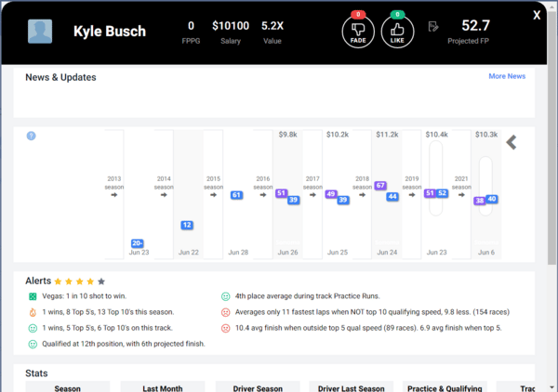
Task: Switch to the Season stats tab
Action: [67, 387]
